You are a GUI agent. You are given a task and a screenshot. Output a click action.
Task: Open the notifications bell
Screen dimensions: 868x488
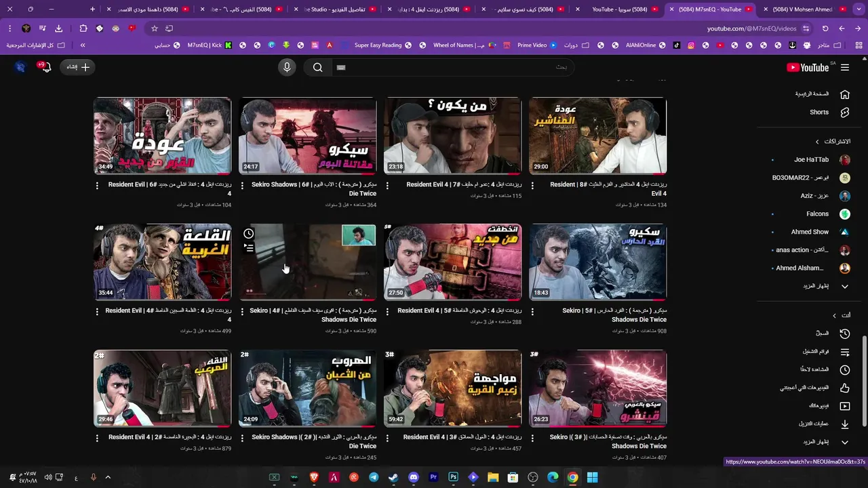pyautogui.click(x=46, y=67)
